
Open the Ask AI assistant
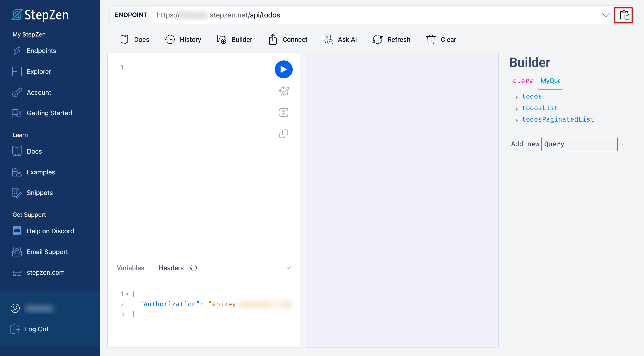pyautogui.click(x=339, y=40)
